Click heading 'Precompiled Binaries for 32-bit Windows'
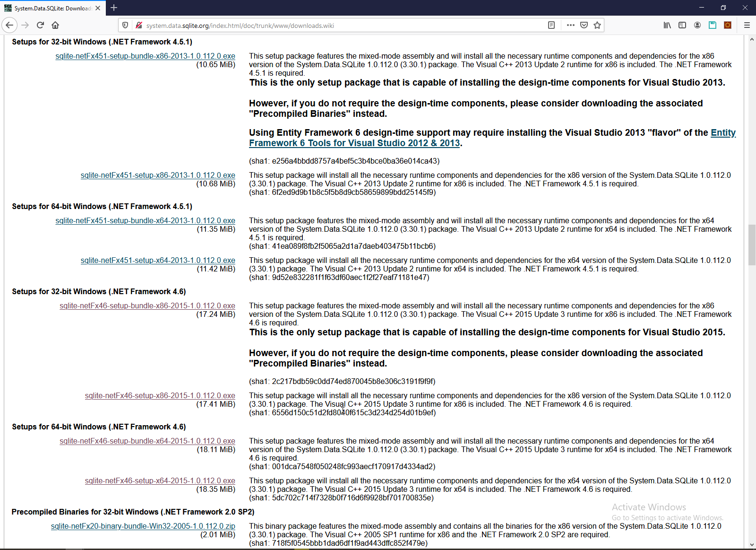This screenshot has height=550, width=756. (x=133, y=512)
